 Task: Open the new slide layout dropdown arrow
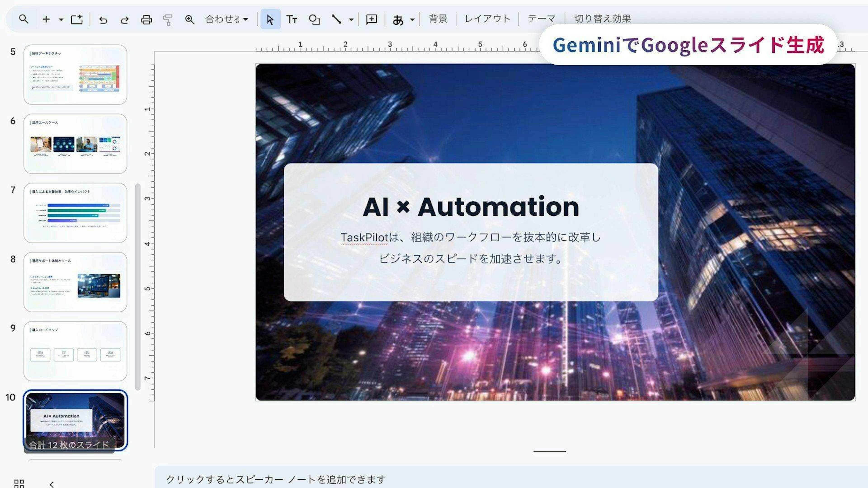(x=61, y=19)
